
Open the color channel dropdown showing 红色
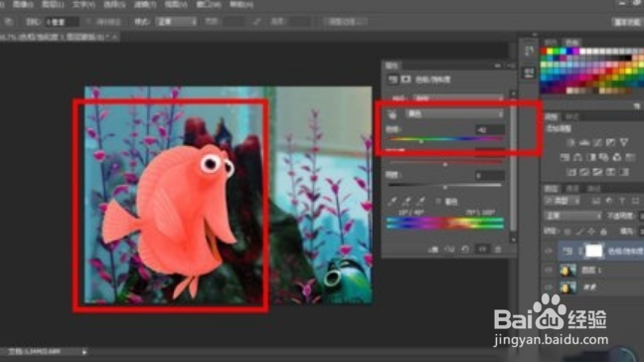[x=455, y=113]
